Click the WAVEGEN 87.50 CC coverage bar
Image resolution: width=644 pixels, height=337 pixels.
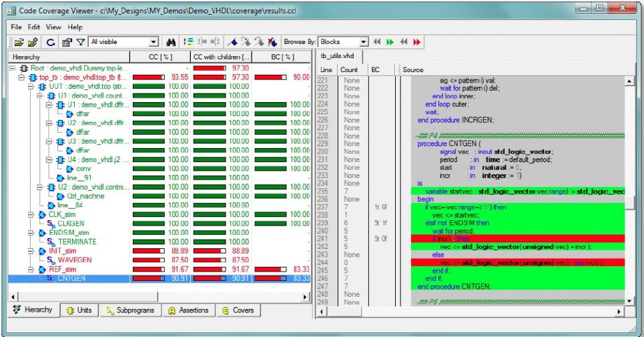pyautogui.click(x=148, y=260)
